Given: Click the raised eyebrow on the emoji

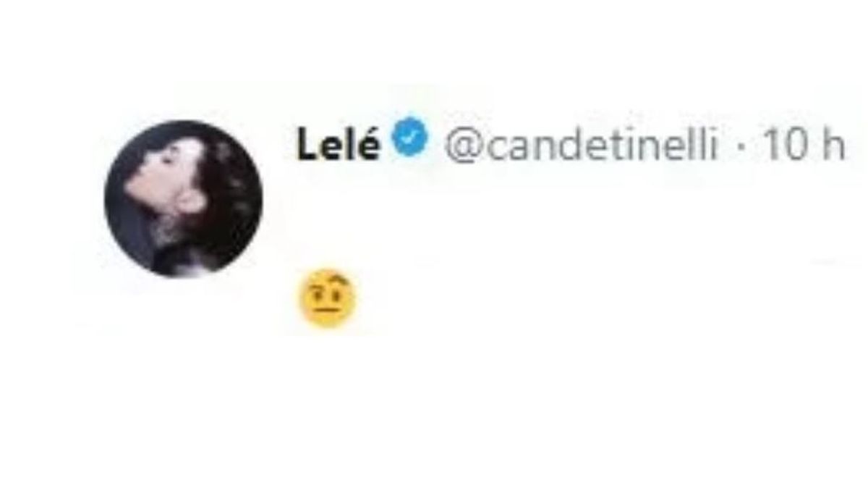Looking at the screenshot, I should [340, 281].
